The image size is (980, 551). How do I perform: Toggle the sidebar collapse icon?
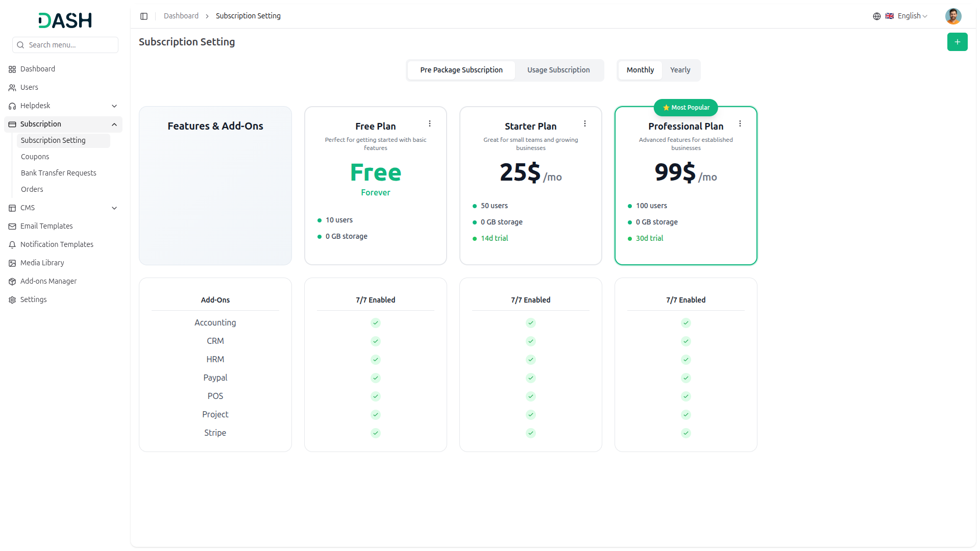click(144, 16)
